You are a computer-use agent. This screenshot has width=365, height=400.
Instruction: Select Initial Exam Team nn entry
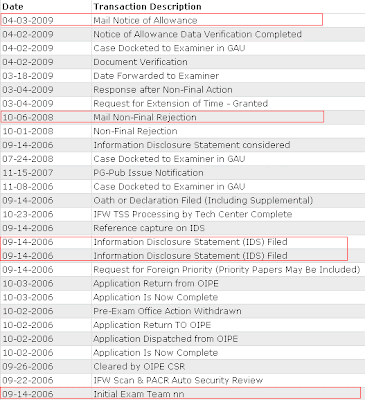point(139,394)
